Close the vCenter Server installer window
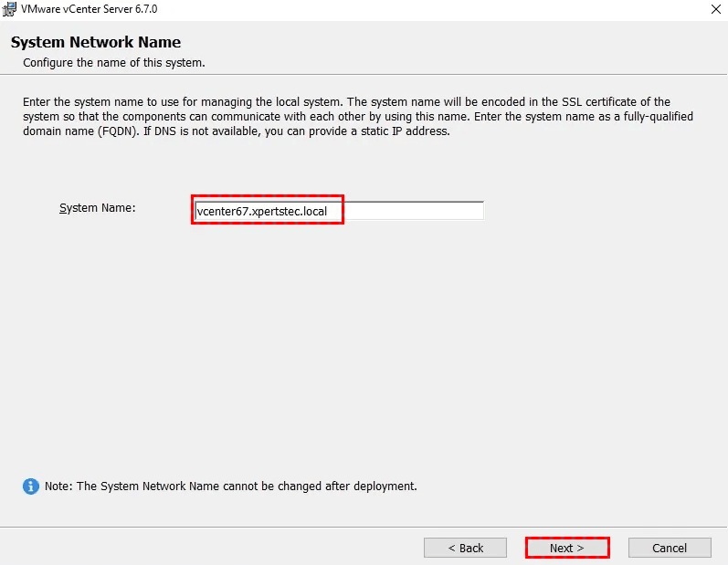728x565 pixels. coord(712,9)
